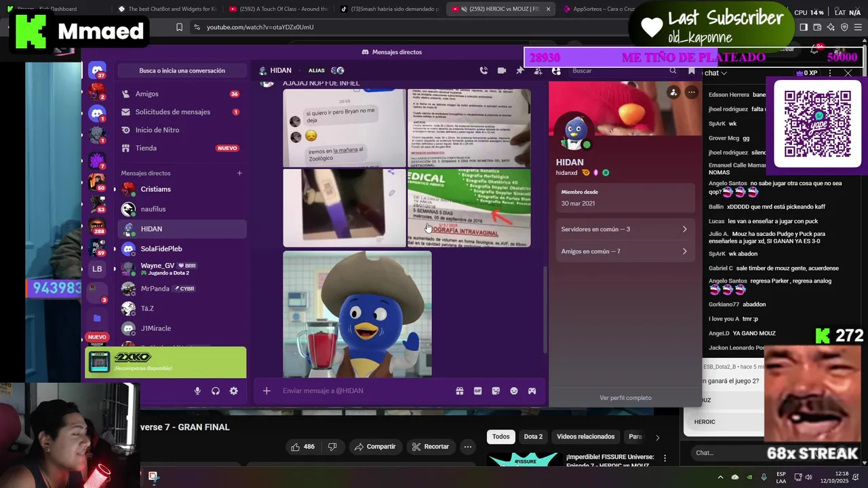Open the more options dots on HIDAN profile
Image resolution: width=868 pixels, height=488 pixels.
click(691, 92)
